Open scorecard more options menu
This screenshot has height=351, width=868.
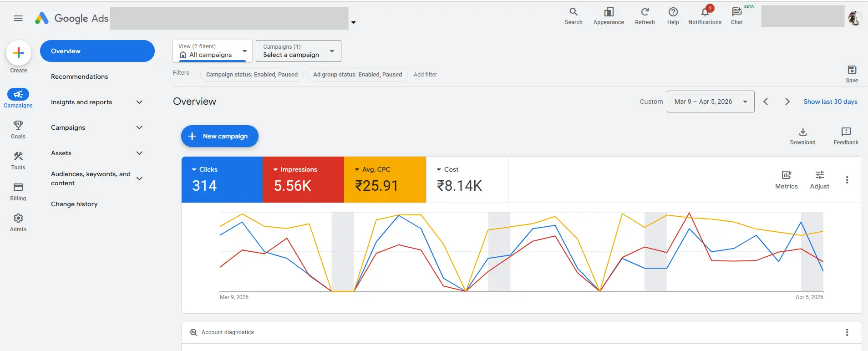[x=847, y=180]
